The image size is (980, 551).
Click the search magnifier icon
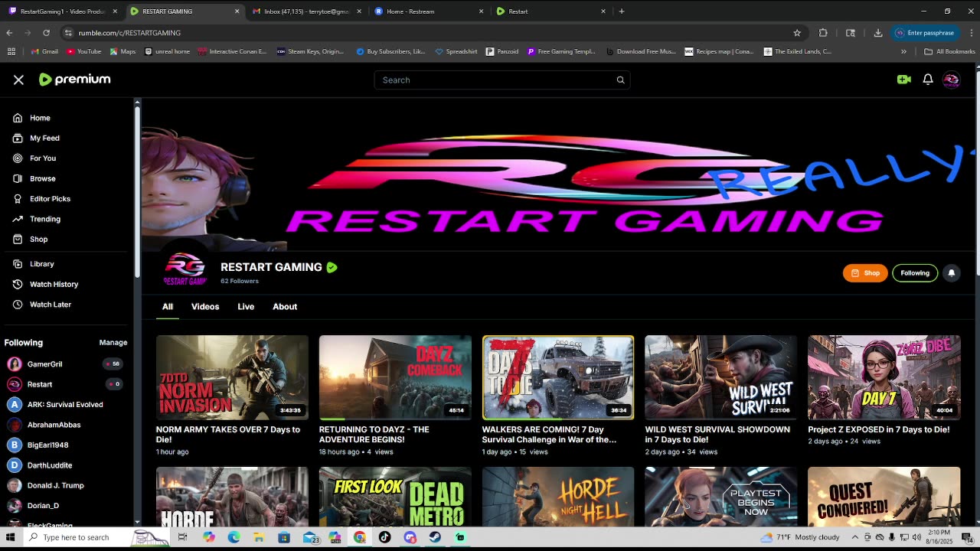pyautogui.click(x=620, y=80)
